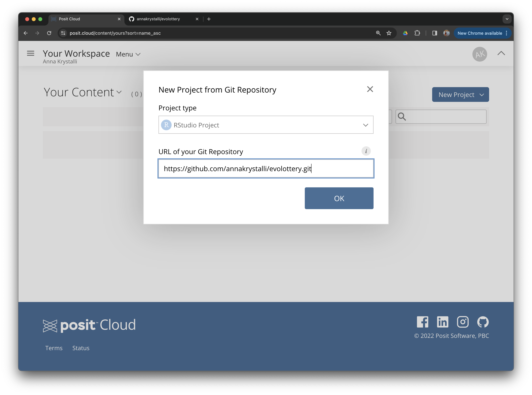Toggle the Chrome side panel
532x395 pixels.
click(x=434, y=33)
